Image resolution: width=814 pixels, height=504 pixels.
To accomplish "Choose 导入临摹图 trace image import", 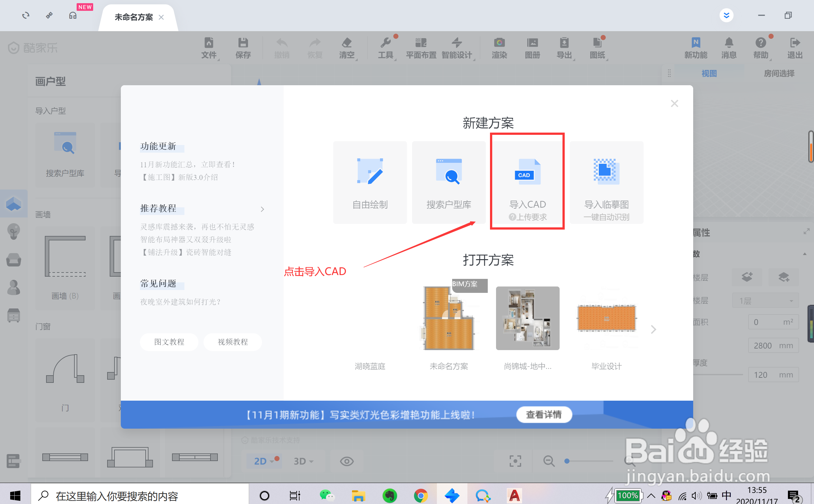I will point(606,182).
